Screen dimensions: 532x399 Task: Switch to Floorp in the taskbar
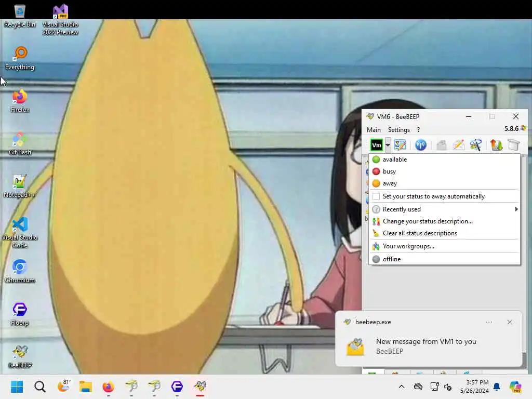pos(177,387)
